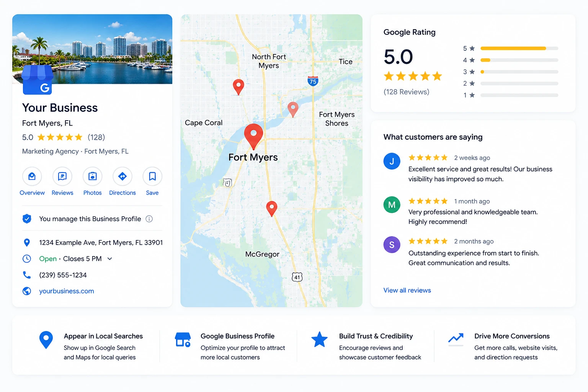Screen dimensions: 588x392
Task: Save the business with bookmark icon
Action: (152, 176)
